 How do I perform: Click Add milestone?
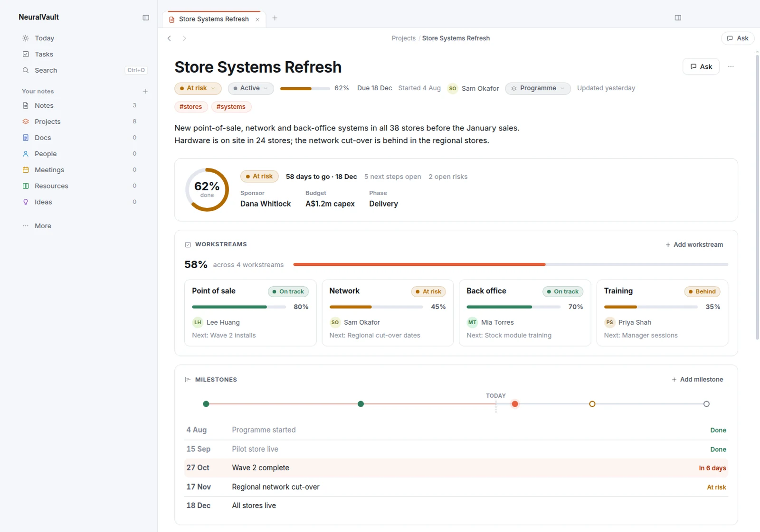click(x=697, y=379)
